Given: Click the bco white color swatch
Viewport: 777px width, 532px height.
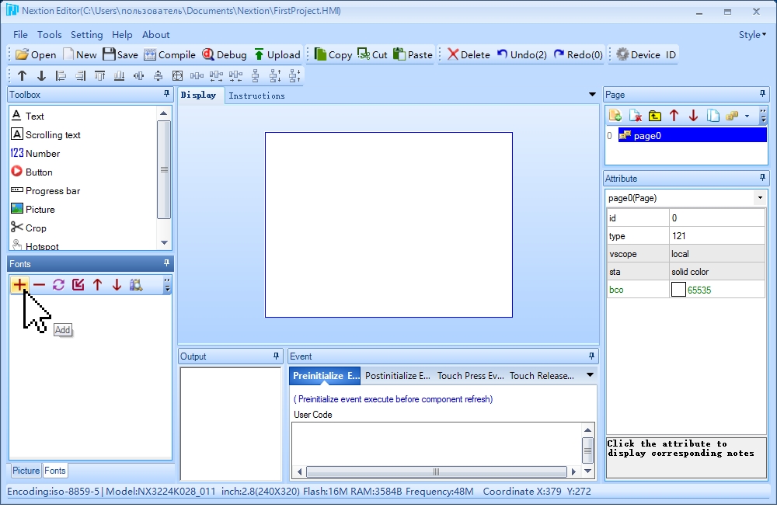Looking at the screenshot, I should pos(678,289).
